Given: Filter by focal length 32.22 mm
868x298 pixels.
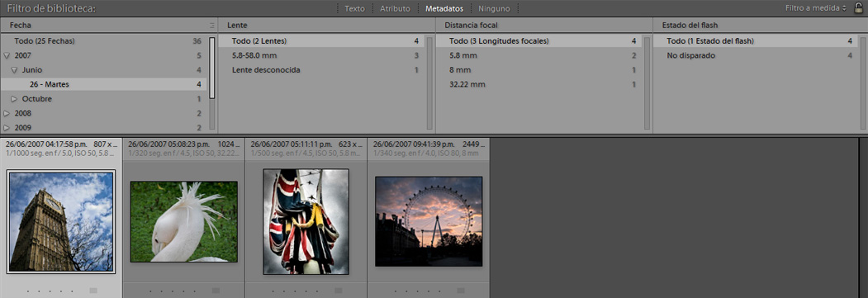Looking at the screenshot, I should tap(538, 84).
